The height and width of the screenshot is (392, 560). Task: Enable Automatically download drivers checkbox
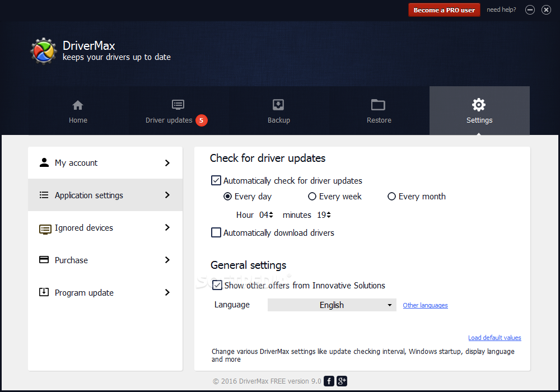click(216, 232)
